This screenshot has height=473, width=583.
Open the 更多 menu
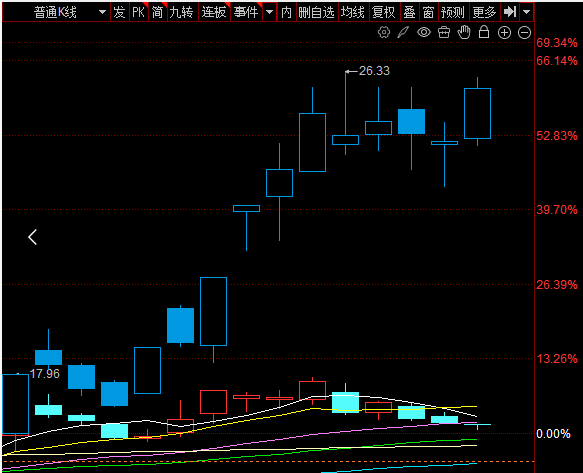pos(485,12)
